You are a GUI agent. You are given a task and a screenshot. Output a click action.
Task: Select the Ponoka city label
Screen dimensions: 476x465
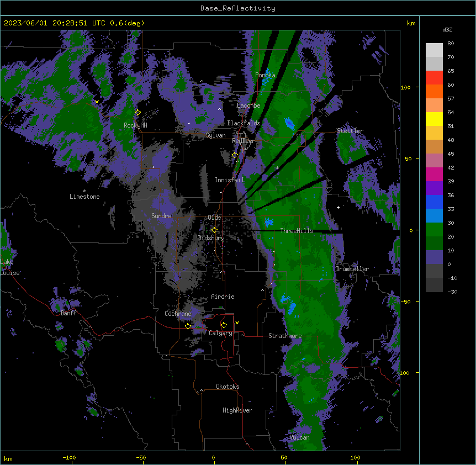click(x=265, y=75)
